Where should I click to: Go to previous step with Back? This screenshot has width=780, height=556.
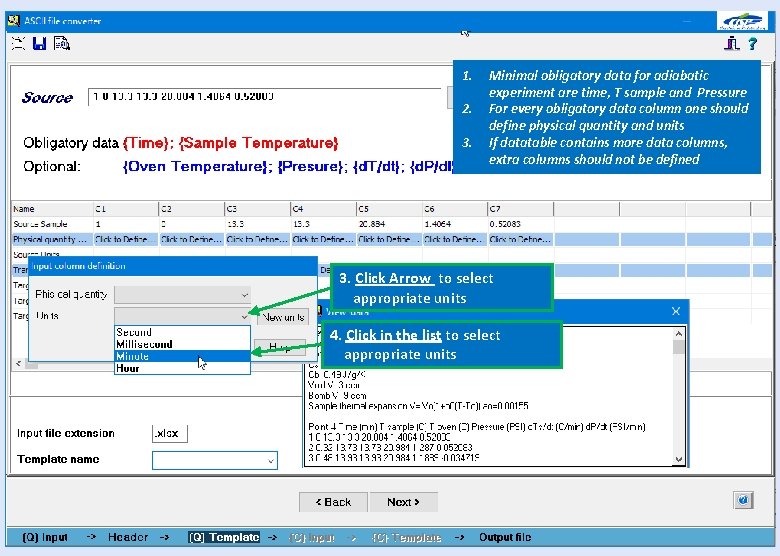(333, 502)
